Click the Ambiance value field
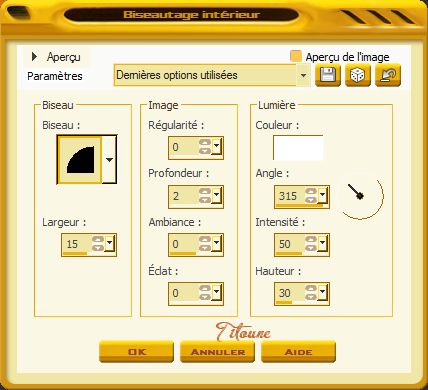 183,244
